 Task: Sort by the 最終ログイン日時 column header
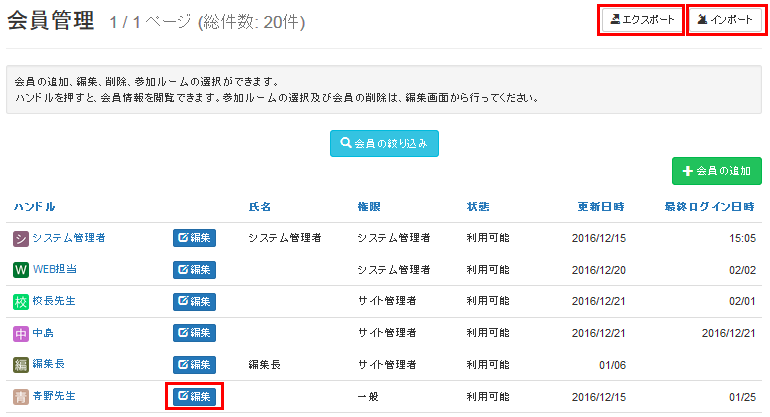point(710,207)
